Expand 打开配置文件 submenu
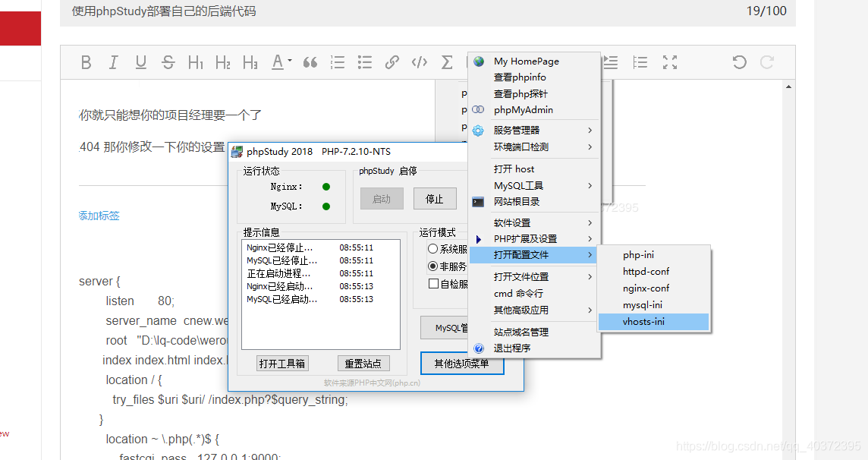Viewport: 868px width, 460px height. point(534,254)
